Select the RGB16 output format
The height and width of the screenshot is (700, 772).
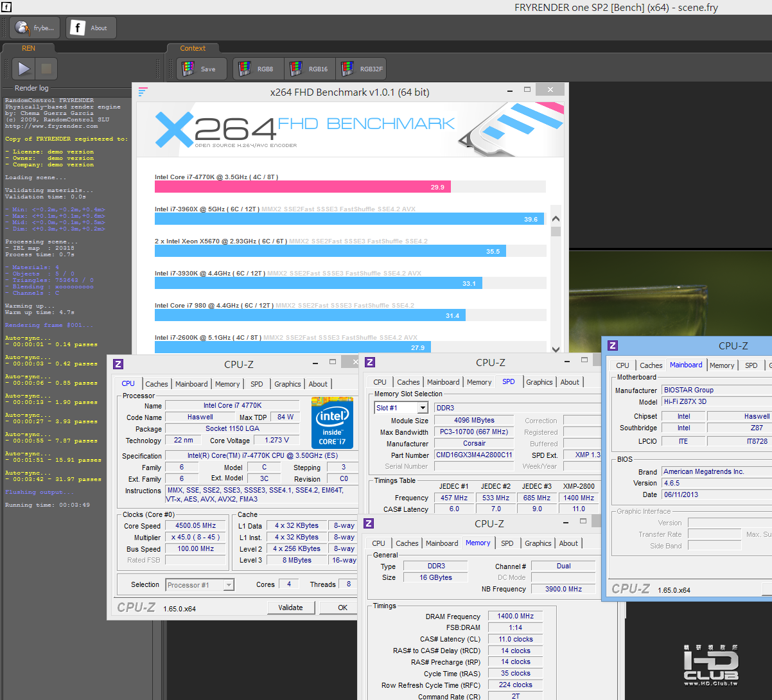[x=309, y=69]
